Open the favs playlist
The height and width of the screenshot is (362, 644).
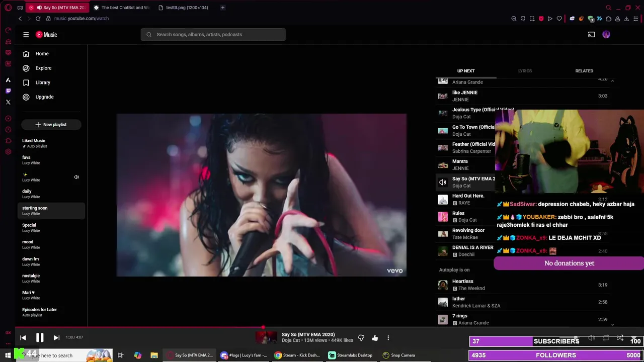coord(51,160)
